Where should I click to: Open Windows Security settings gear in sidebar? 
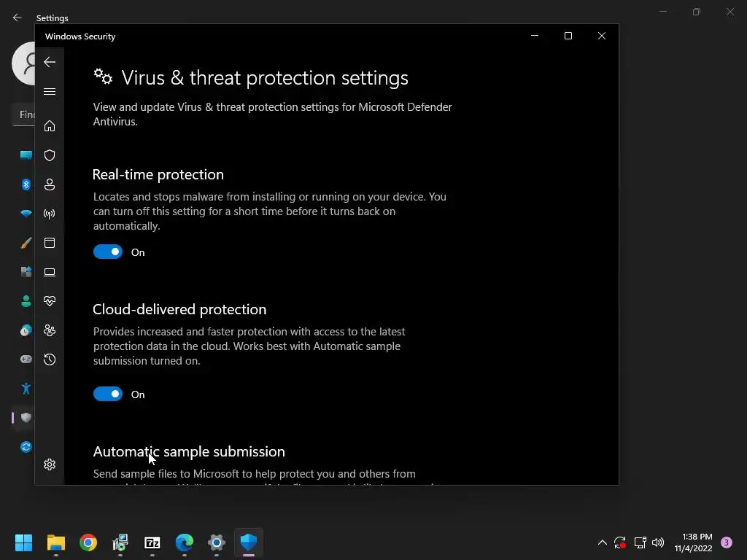[50, 464]
